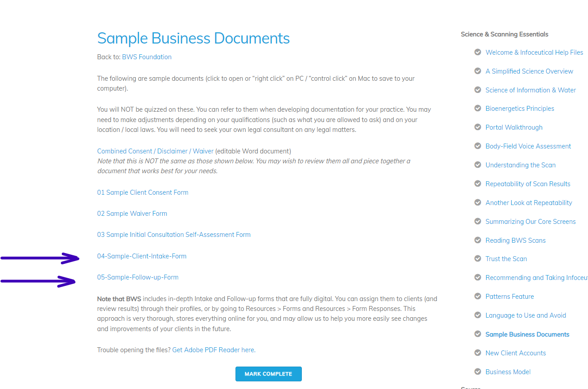Click checkmark beside New Client Accounts
Screen dimensions: 588x389
tap(478, 353)
